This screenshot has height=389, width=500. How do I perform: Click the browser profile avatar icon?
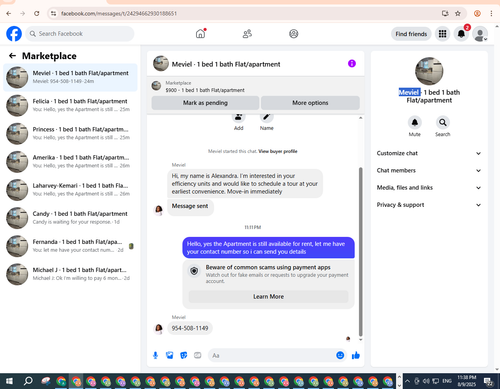click(477, 13)
